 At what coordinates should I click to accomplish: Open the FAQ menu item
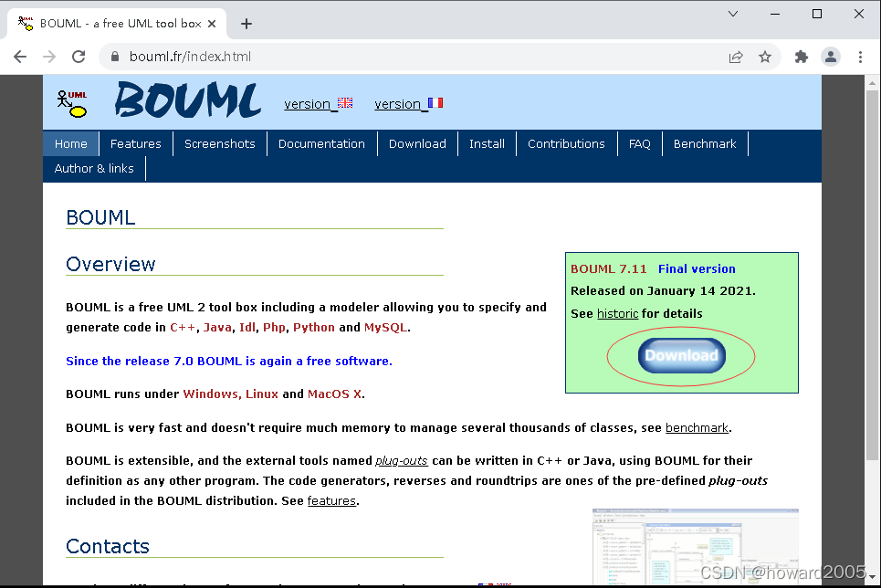click(x=639, y=144)
